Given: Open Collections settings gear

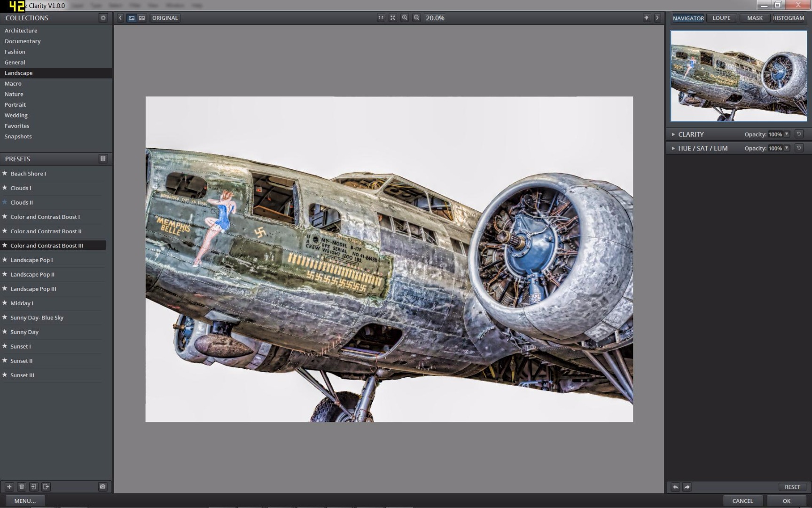Looking at the screenshot, I should 103,18.
